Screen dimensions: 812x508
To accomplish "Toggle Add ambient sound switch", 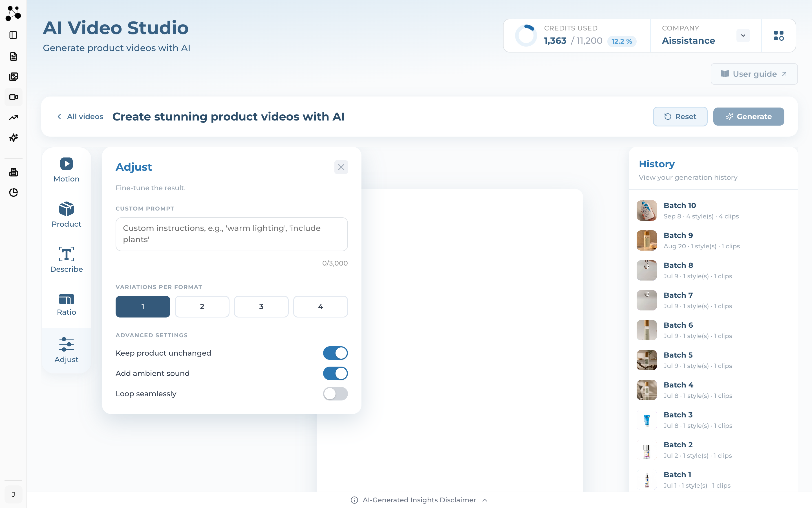I will point(335,373).
